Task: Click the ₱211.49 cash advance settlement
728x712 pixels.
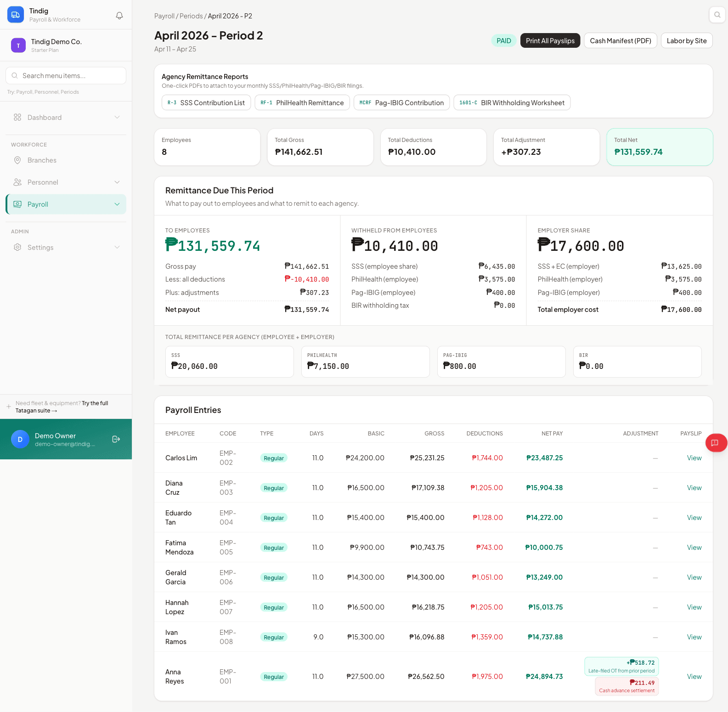Action: (627, 686)
